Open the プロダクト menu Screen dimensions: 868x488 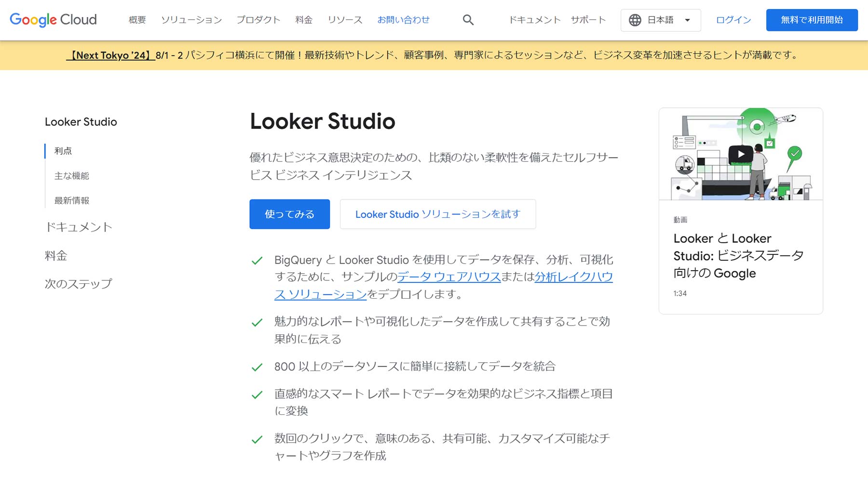pyautogui.click(x=258, y=20)
